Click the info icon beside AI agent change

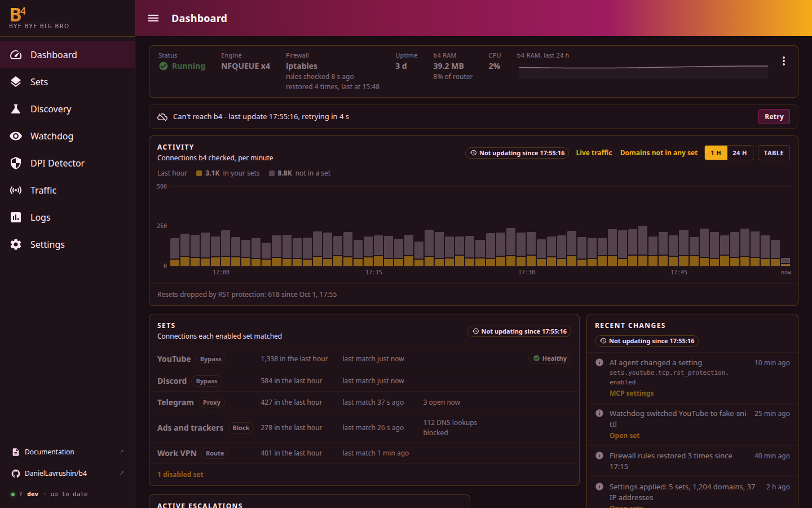click(599, 362)
